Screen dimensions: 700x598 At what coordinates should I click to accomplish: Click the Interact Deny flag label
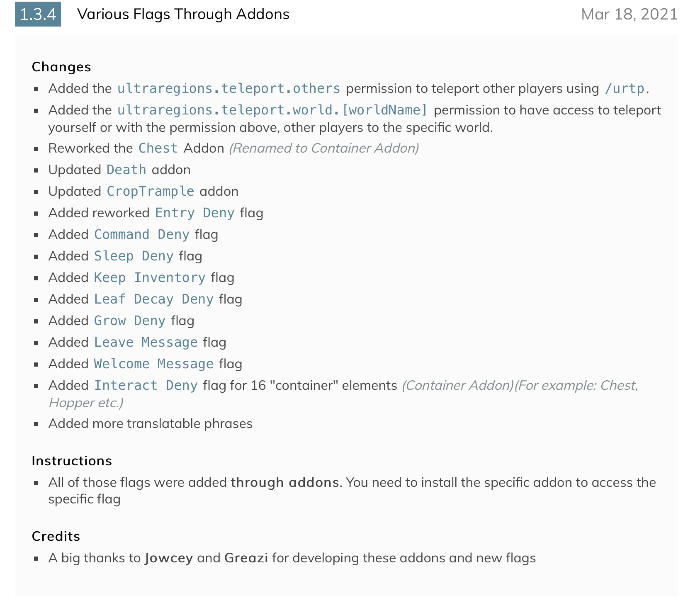coord(146,385)
